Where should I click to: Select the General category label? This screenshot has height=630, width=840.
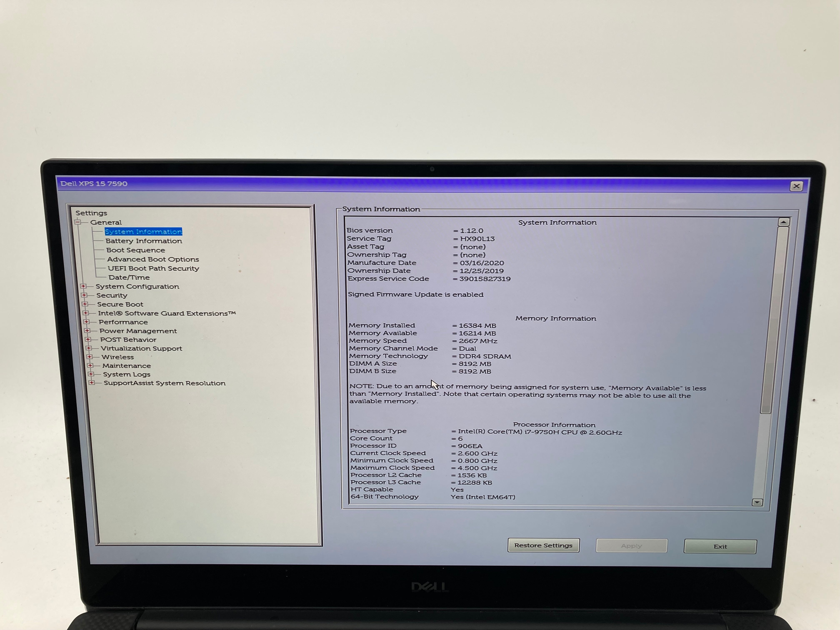106,222
